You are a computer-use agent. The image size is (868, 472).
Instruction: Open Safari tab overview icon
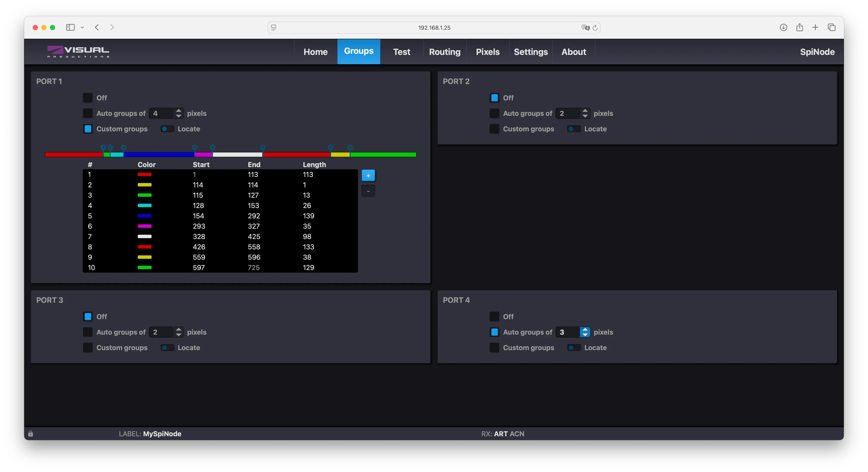[831, 27]
